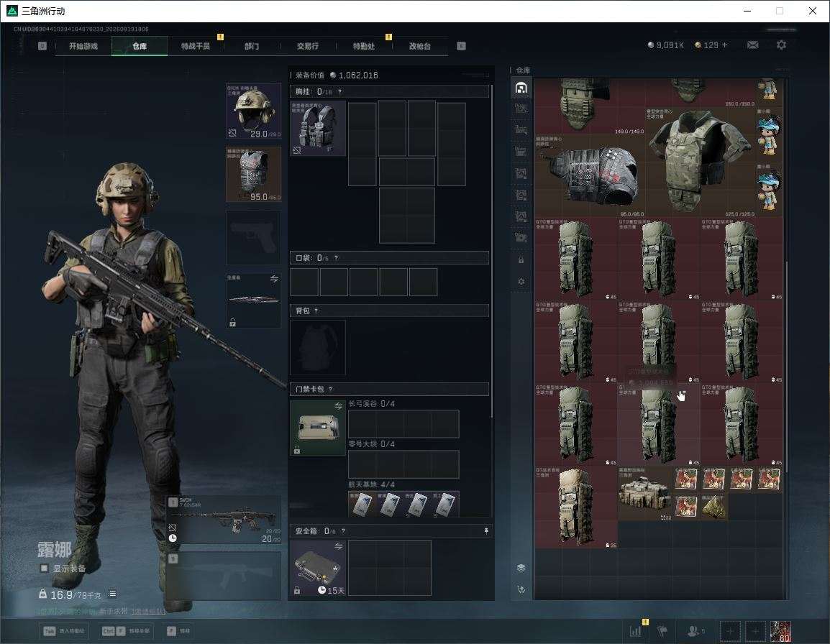This screenshot has width=830, height=644.
Task: Click the equipment panel scrollbar
Action: coord(492,250)
